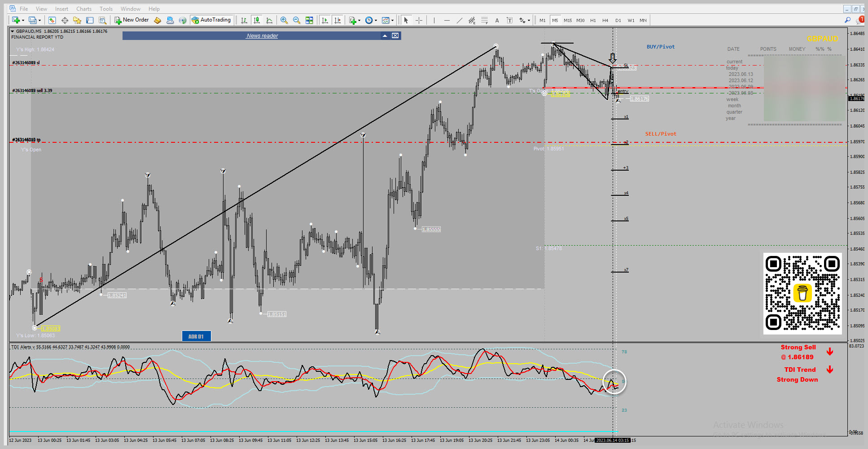
Task: Click the ADR D1 button
Action: pyautogui.click(x=196, y=336)
